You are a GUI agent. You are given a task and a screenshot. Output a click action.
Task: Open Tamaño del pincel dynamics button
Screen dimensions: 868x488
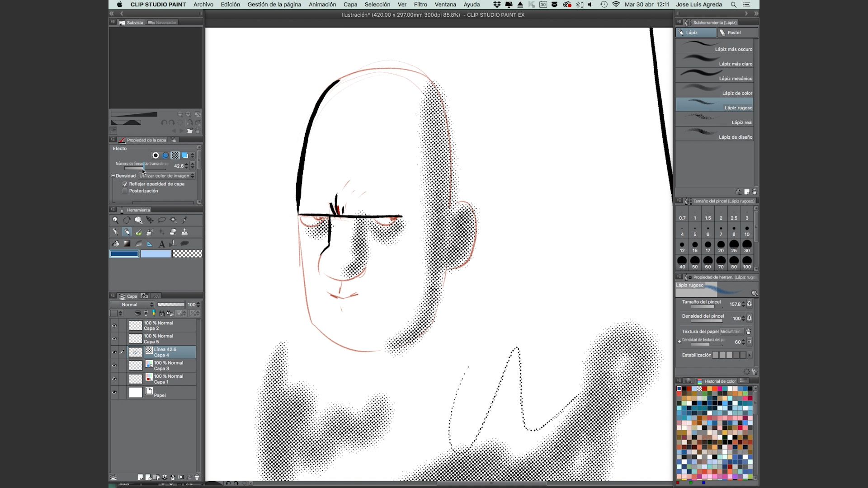click(x=749, y=304)
